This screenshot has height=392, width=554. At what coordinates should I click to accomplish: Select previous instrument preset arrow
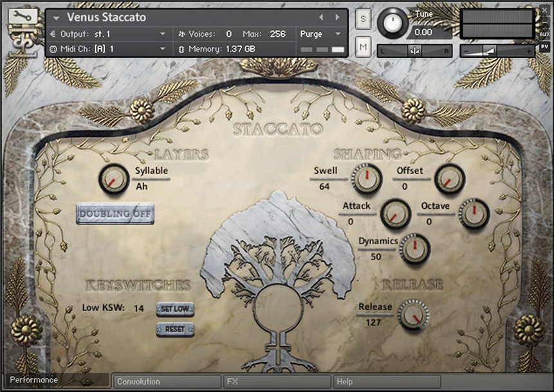click(321, 17)
